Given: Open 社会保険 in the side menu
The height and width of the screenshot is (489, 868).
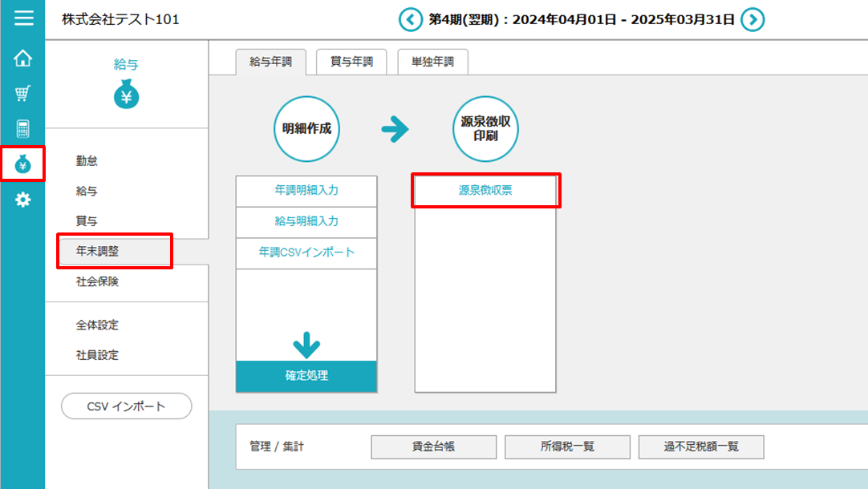Looking at the screenshot, I should click(98, 281).
